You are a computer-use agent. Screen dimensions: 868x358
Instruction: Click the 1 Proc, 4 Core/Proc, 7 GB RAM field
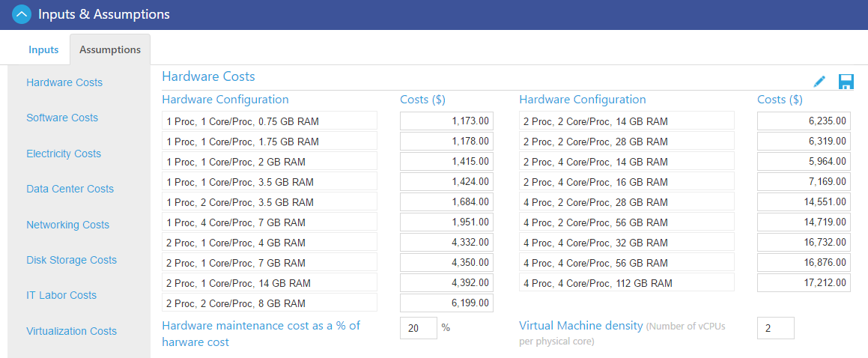270,222
